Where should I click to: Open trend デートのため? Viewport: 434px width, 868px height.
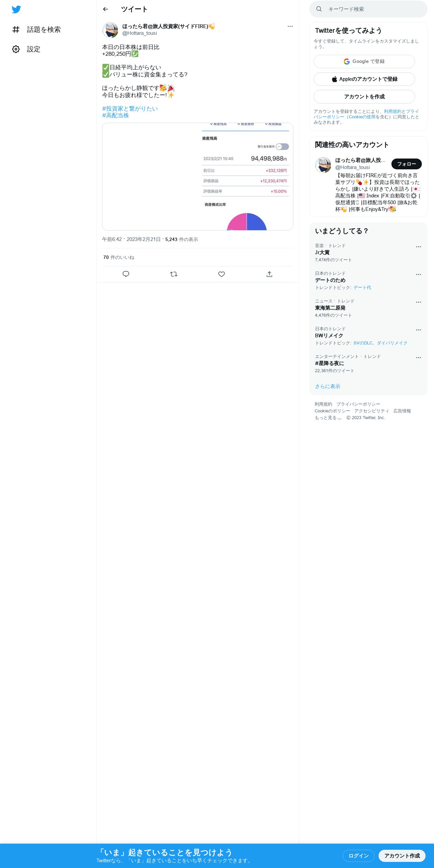click(x=330, y=280)
